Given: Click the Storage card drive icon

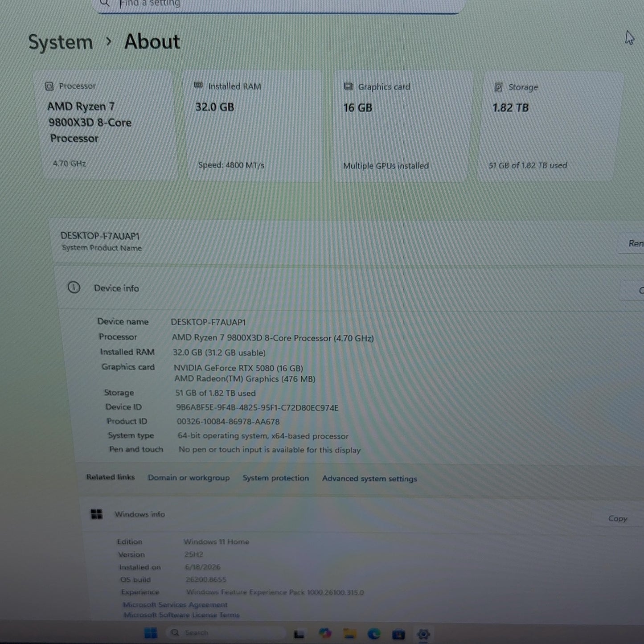Looking at the screenshot, I should tap(498, 87).
